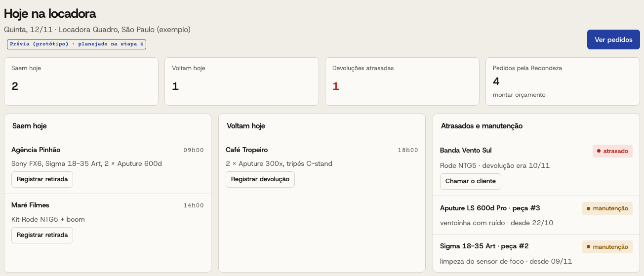This screenshot has width=644, height=276.
Task: Select the Maré Filmes order name
Action: 30,205
